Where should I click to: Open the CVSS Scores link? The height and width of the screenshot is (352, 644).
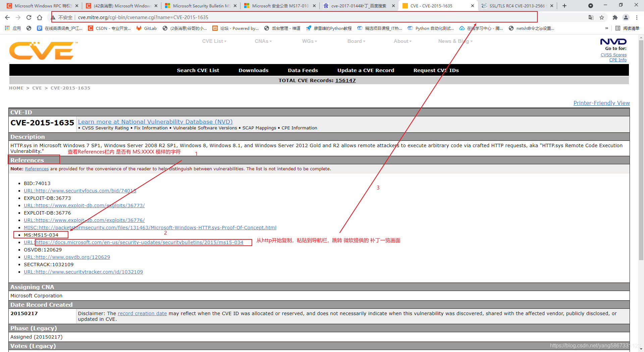tap(613, 55)
